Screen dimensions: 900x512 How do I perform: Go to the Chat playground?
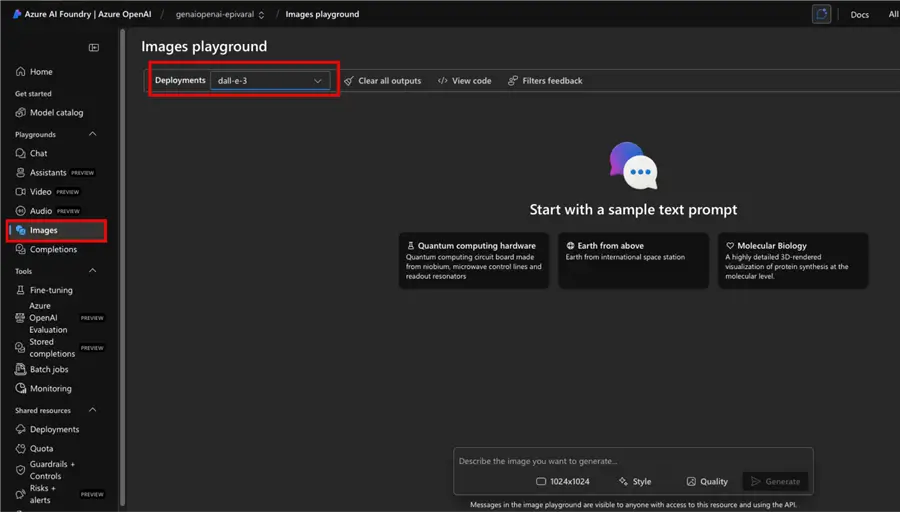click(38, 153)
